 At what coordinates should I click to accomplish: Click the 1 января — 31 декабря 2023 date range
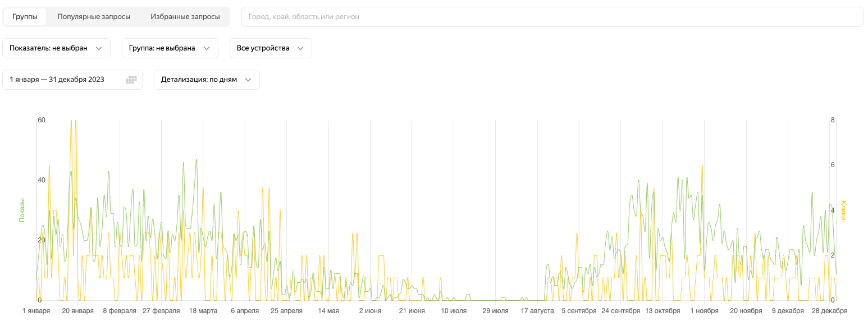[x=57, y=80]
